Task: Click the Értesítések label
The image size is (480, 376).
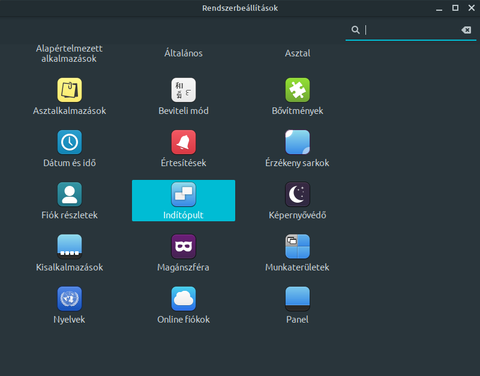Action: point(183,163)
